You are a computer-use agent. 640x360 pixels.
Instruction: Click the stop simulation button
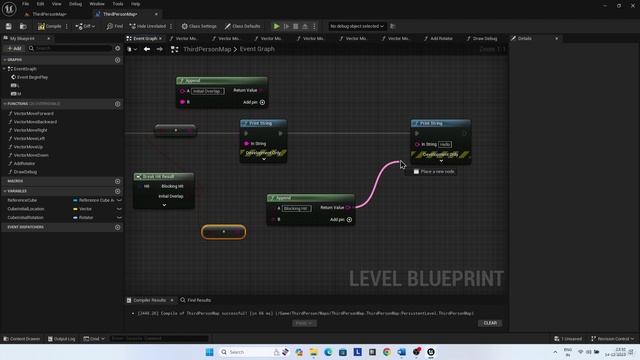[x=296, y=26]
